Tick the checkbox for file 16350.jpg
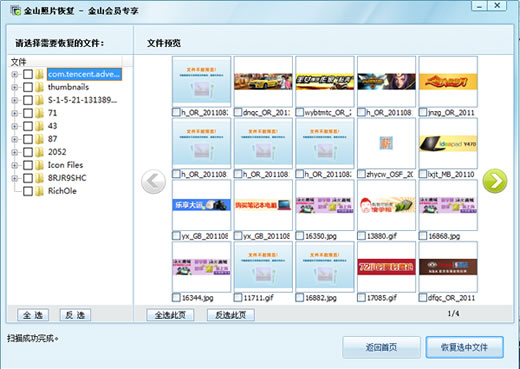The image size is (520, 369). [x=300, y=236]
